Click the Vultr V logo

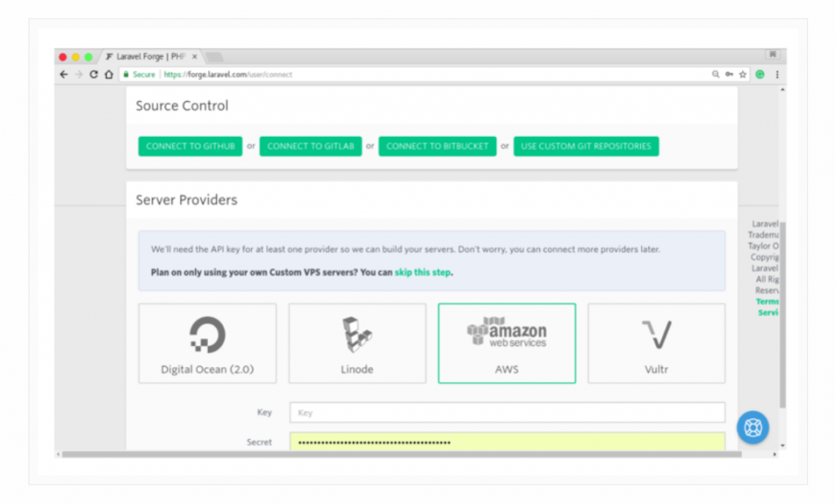(656, 334)
